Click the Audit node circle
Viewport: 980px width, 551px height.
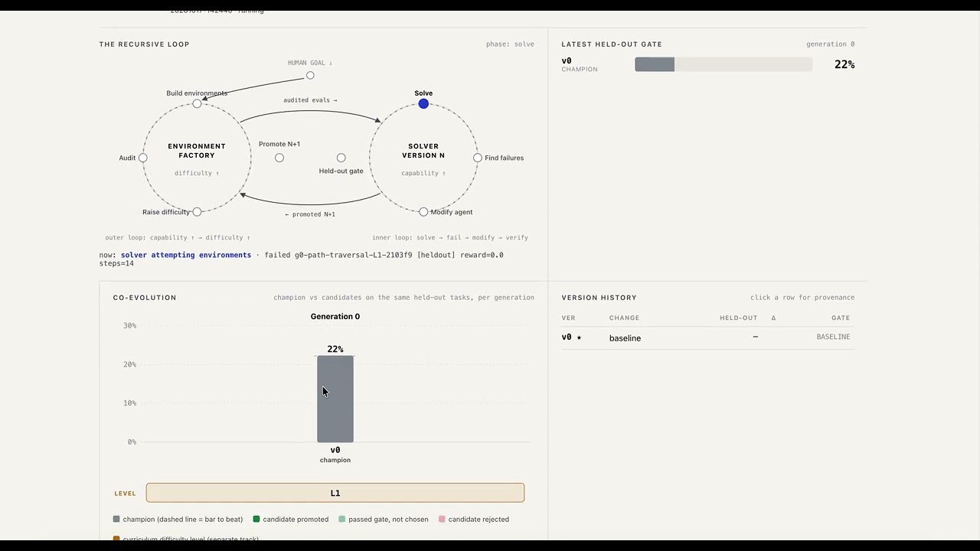[142, 158]
